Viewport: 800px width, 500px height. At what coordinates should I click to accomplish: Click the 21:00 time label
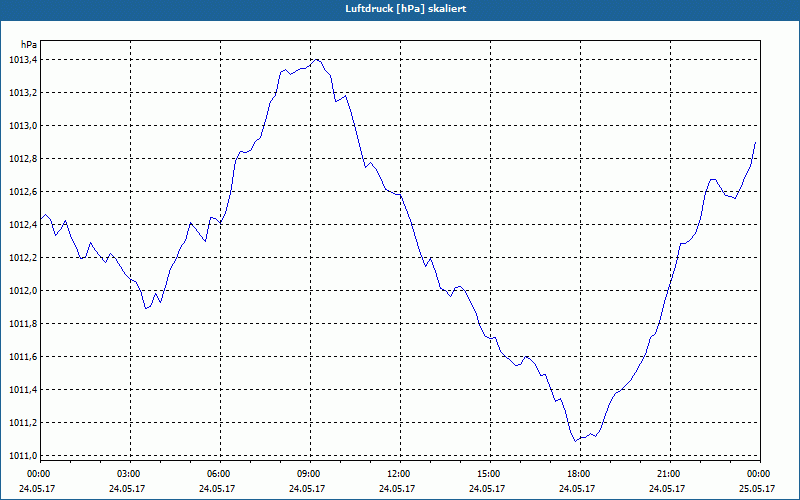click(x=670, y=474)
